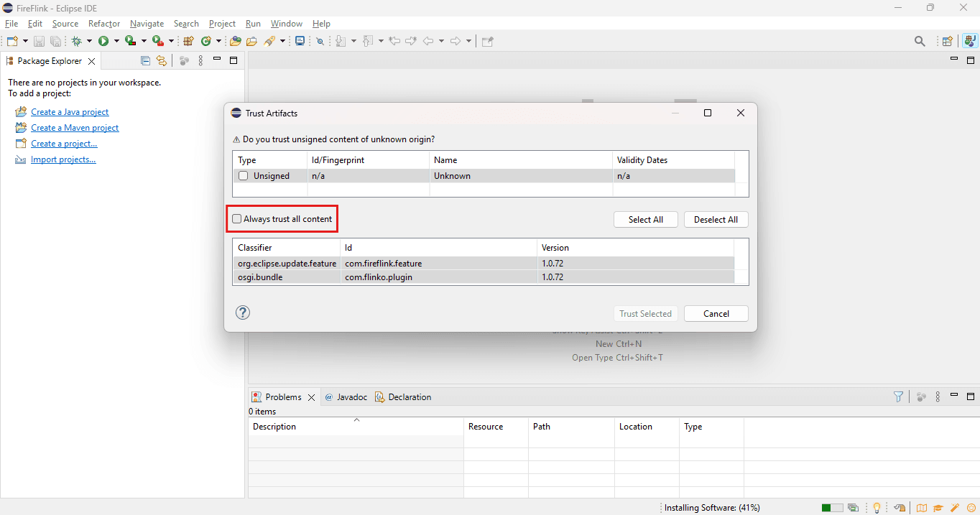Check the Unsigned row checkbox
980x515 pixels.
(x=244, y=176)
